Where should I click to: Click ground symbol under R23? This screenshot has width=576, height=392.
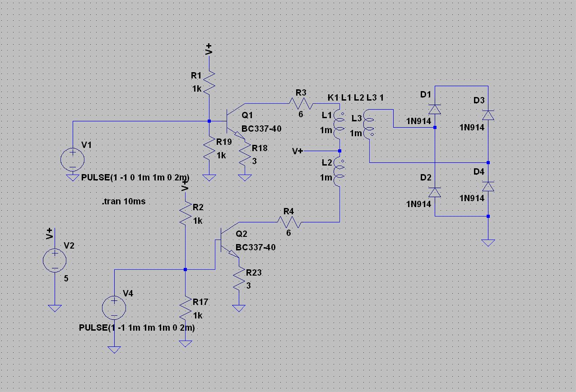click(x=239, y=308)
